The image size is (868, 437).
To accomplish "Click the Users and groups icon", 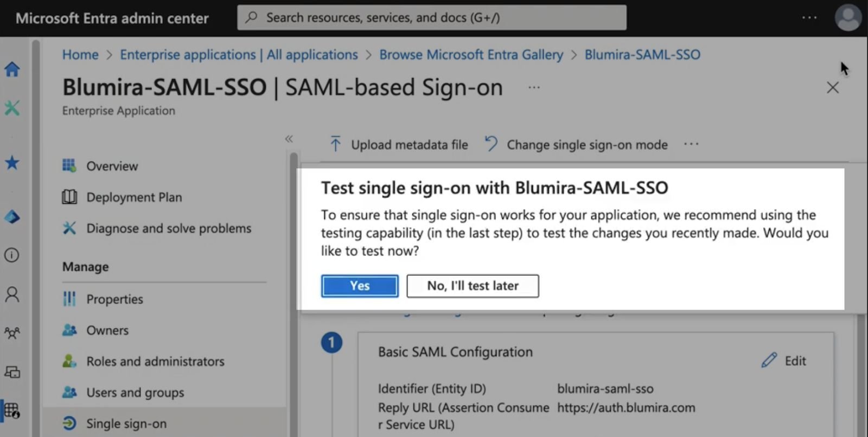I will pos(69,392).
